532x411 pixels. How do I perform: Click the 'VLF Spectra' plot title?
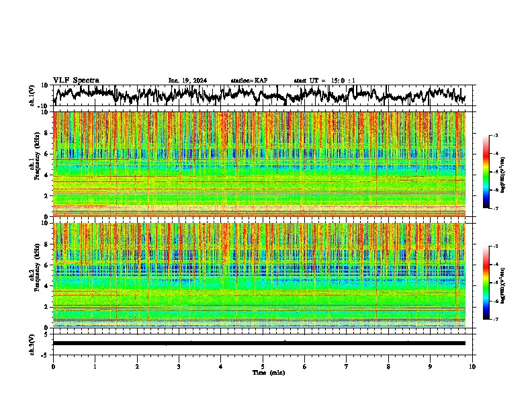pyautogui.click(x=76, y=81)
